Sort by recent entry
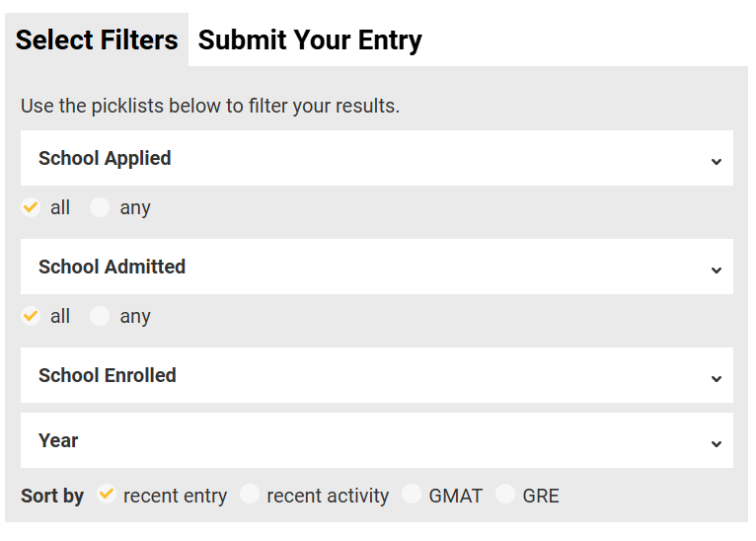This screenshot has height=541, width=756. point(108,495)
